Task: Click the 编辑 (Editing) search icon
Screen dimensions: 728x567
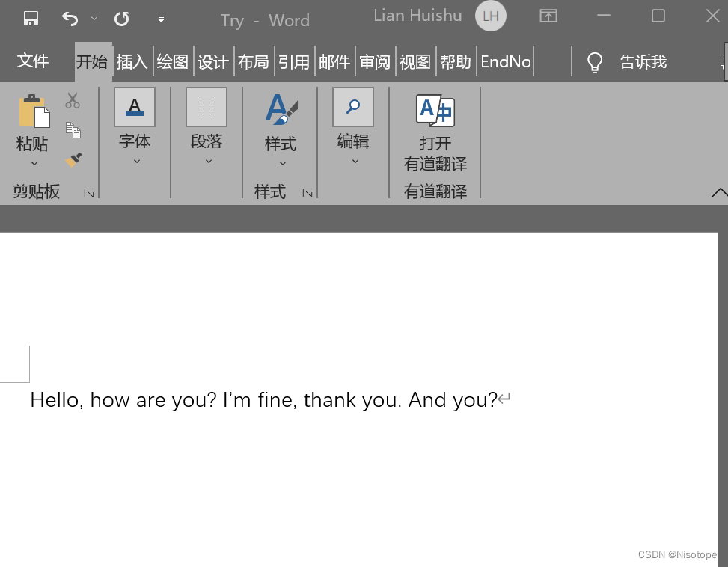Action: coord(353,107)
